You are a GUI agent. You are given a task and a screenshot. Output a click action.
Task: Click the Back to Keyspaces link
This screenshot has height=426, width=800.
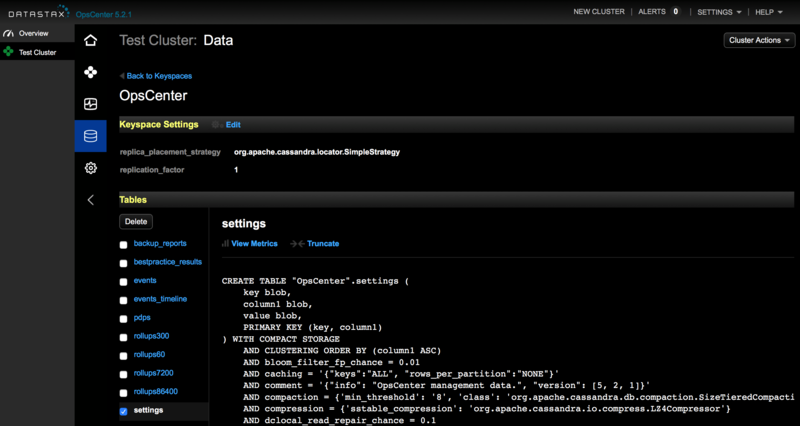coord(159,76)
